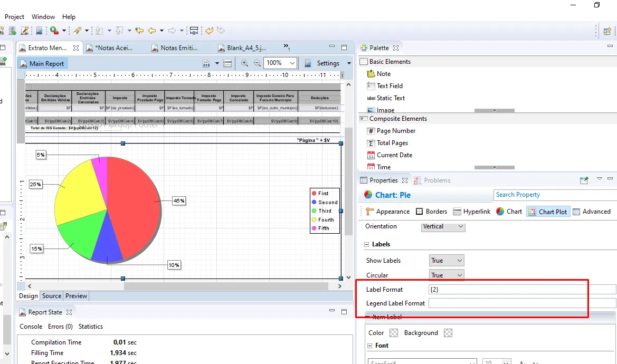This screenshot has height=364, width=617.
Task: Open the Show Labels True dropdown
Action: [x=447, y=261]
